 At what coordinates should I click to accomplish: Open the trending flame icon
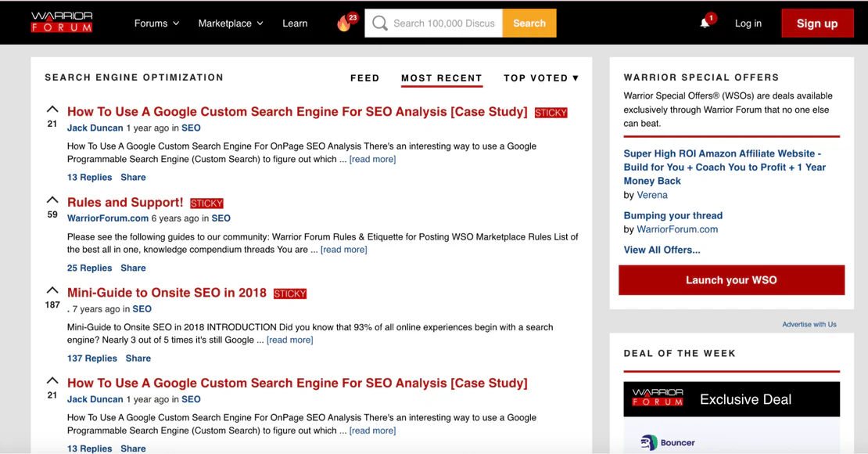click(x=344, y=23)
